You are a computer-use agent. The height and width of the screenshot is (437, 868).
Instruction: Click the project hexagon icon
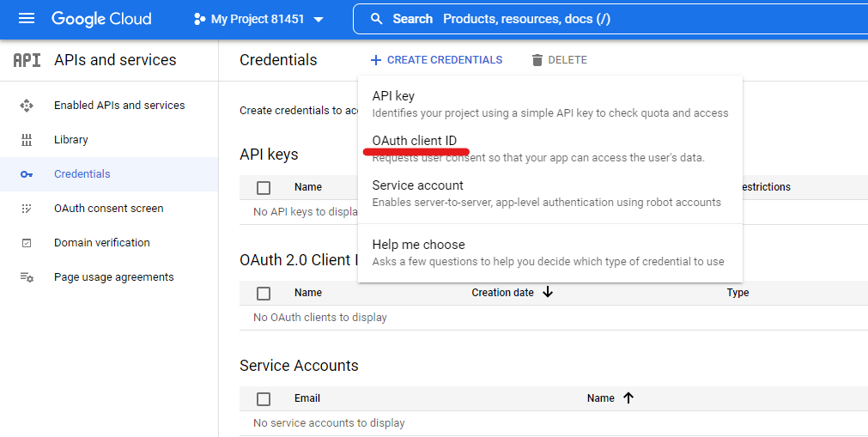[199, 20]
